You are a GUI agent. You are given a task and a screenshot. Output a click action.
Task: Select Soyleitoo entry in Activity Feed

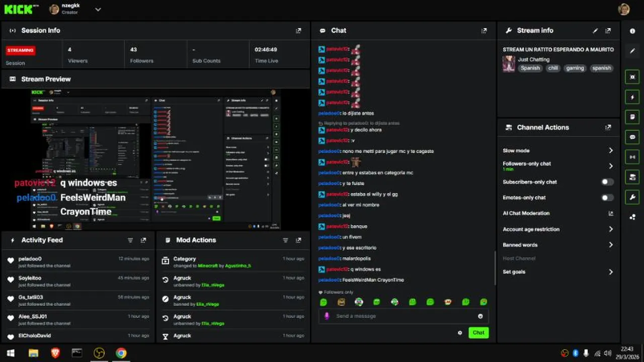click(x=78, y=281)
